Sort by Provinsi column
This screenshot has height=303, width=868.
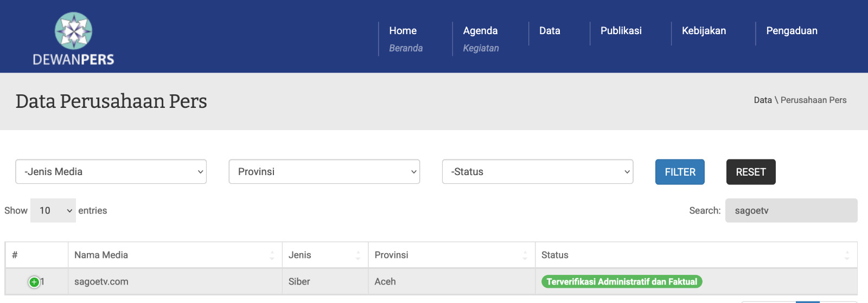[452, 255]
